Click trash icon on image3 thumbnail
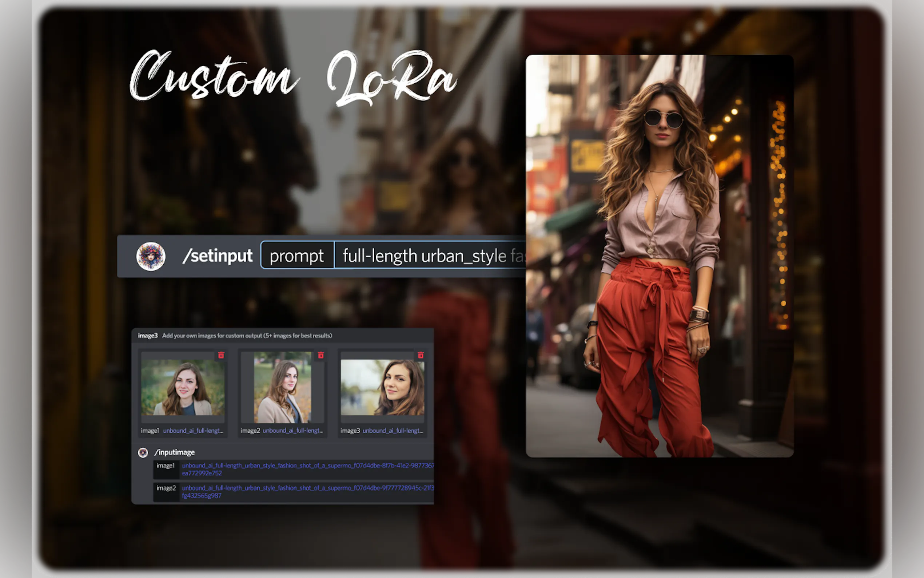 [421, 355]
